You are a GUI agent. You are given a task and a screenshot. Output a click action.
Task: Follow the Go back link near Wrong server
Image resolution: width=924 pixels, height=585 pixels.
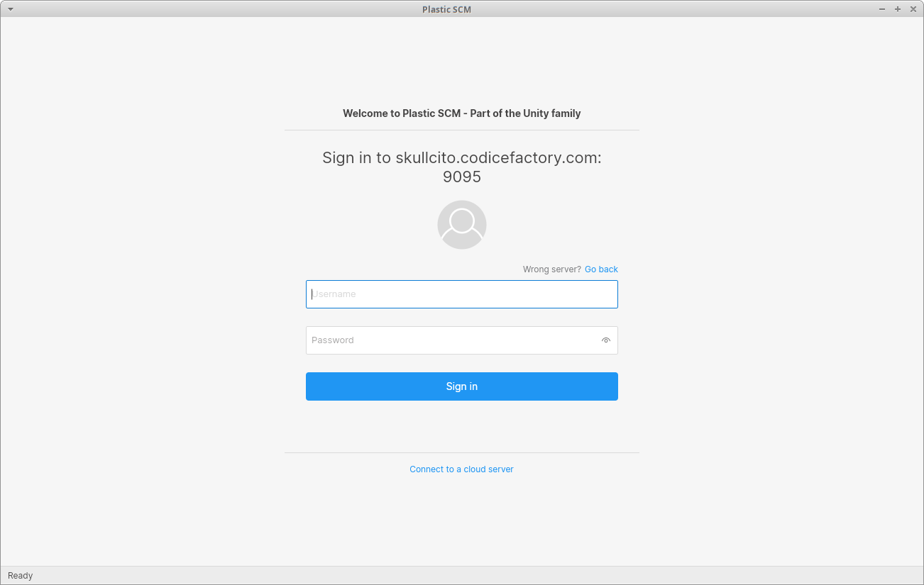click(x=601, y=269)
